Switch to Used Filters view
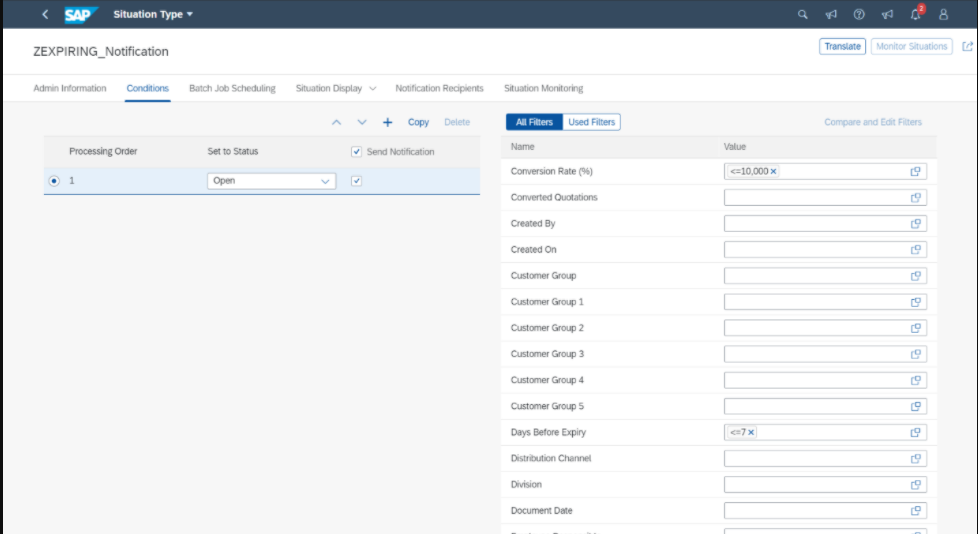Image resolution: width=978 pixels, height=534 pixels. pos(591,122)
